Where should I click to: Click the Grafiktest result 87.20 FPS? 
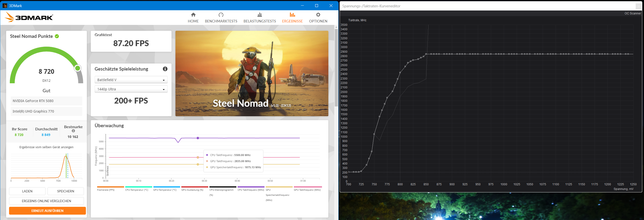(x=131, y=43)
